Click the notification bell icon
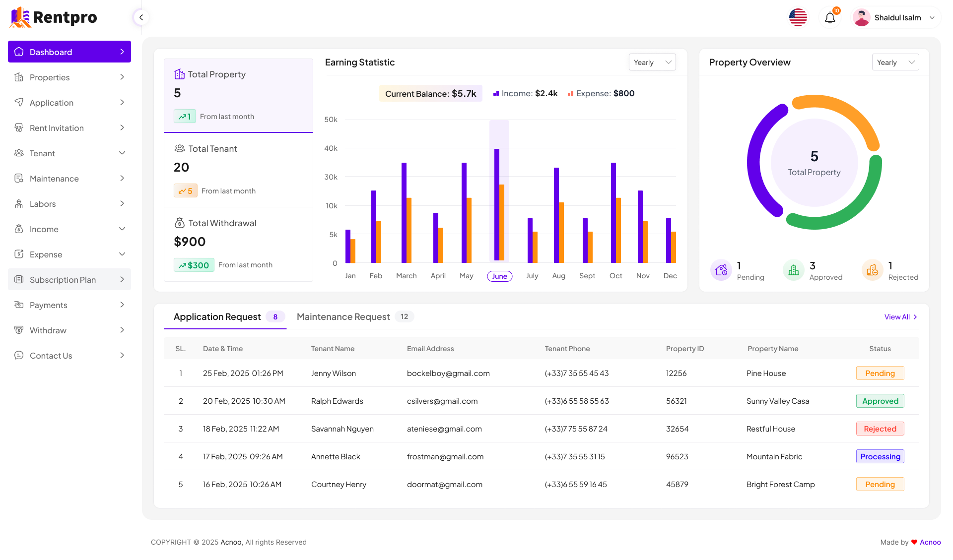 coord(830,18)
